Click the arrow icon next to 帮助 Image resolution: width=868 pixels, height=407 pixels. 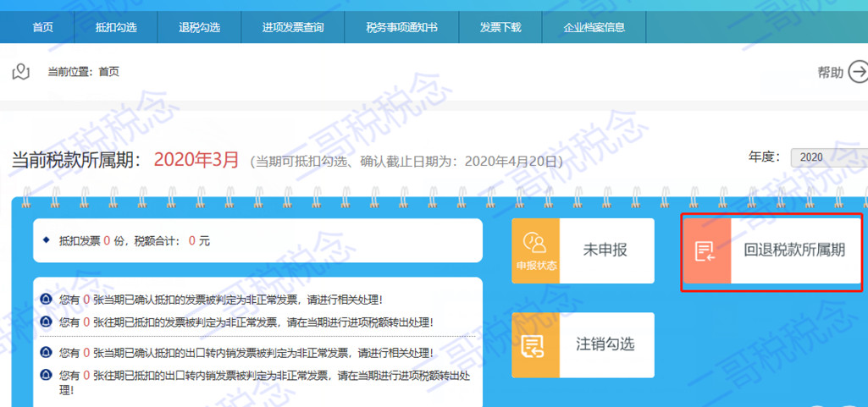click(x=858, y=73)
